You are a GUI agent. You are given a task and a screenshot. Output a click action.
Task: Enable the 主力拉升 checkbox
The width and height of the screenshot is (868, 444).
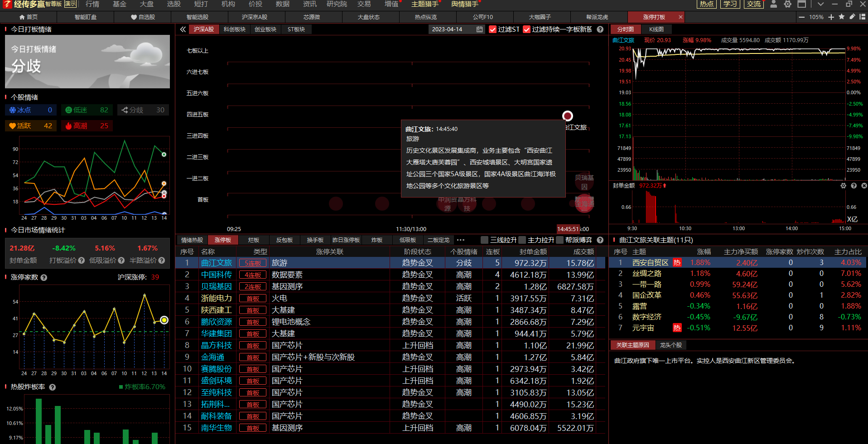522,240
